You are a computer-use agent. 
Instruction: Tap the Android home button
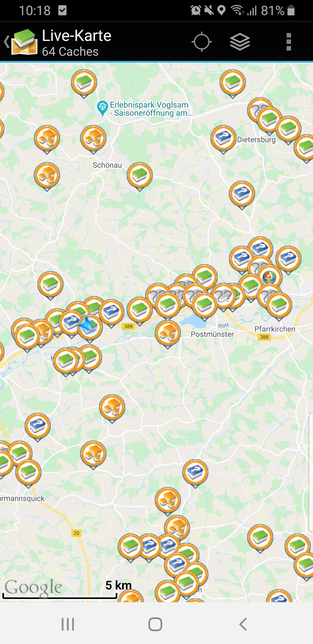click(x=155, y=624)
